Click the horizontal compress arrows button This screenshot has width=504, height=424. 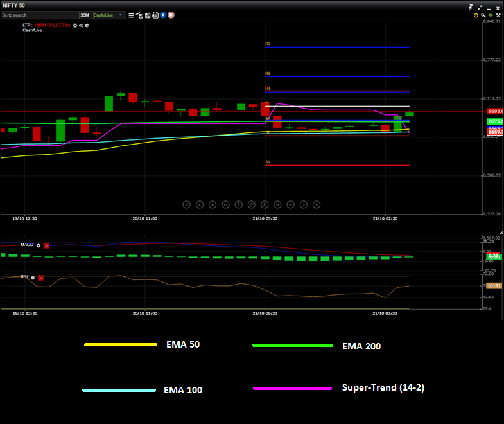coord(225,204)
